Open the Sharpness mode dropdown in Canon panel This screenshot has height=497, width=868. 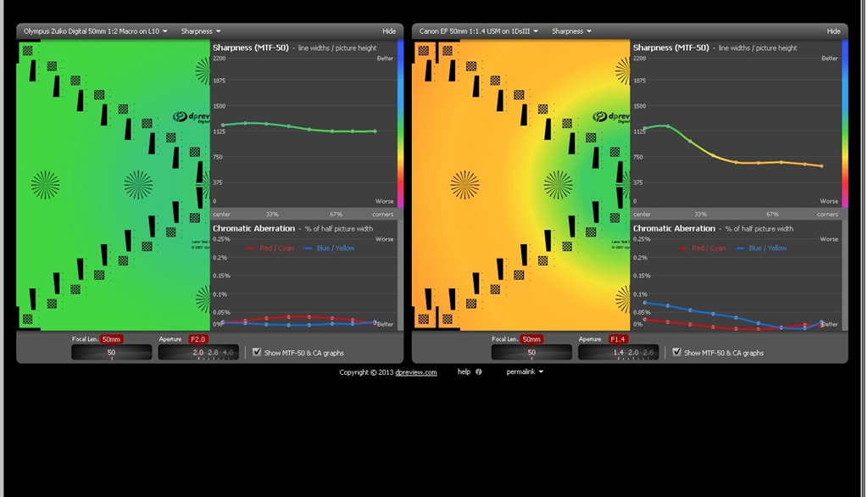pos(571,31)
